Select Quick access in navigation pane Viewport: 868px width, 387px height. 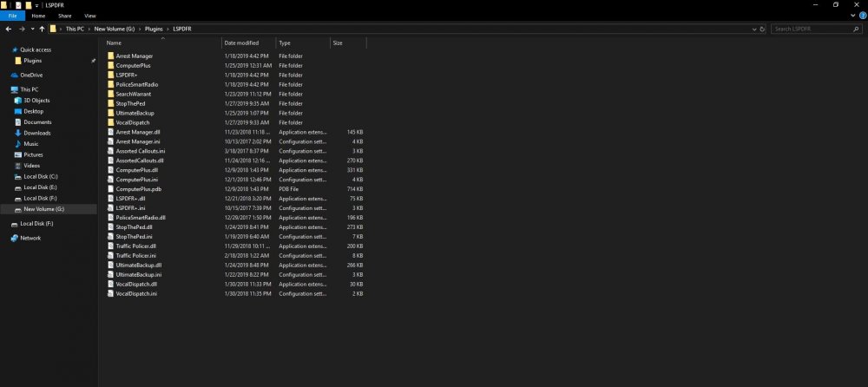tap(36, 49)
